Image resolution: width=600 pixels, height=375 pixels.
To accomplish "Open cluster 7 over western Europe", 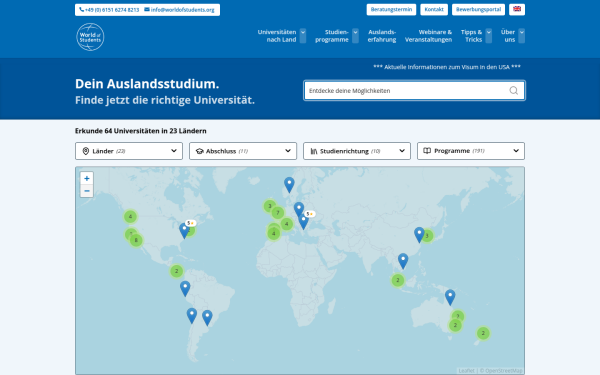I will coord(278,213).
